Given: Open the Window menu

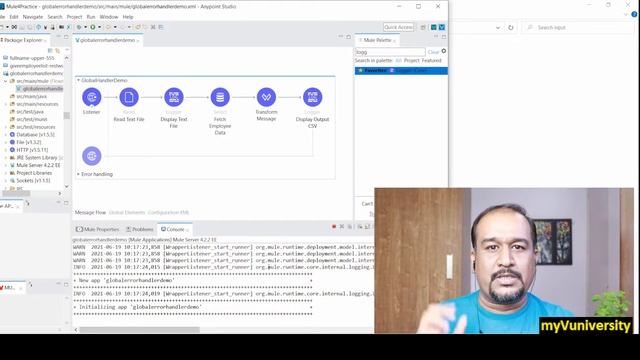Looking at the screenshot, I should [109, 17].
